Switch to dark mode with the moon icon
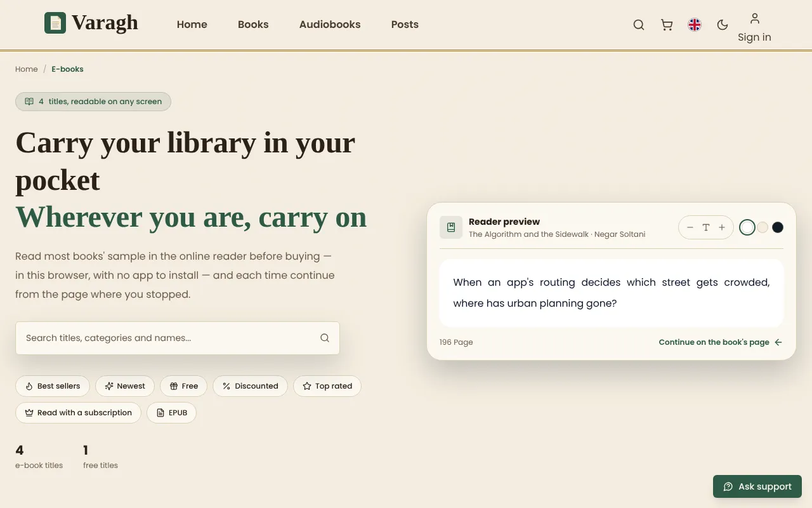The image size is (812, 508). pyautogui.click(x=723, y=25)
